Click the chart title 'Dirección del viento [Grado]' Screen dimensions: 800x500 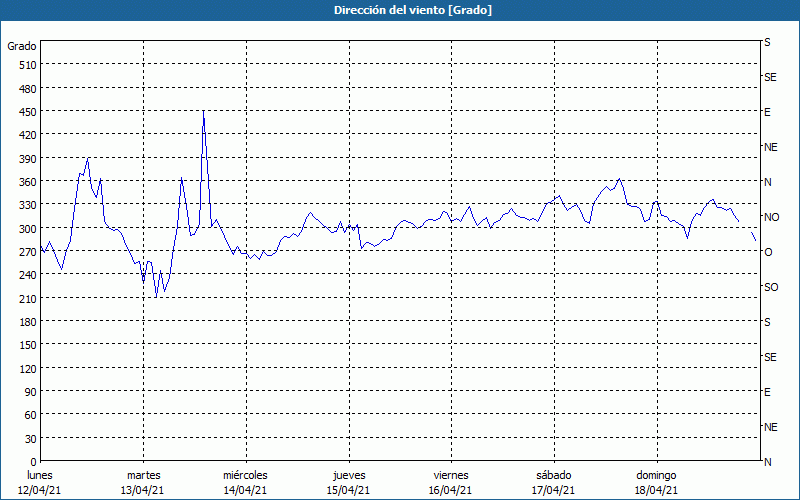pyautogui.click(x=413, y=10)
